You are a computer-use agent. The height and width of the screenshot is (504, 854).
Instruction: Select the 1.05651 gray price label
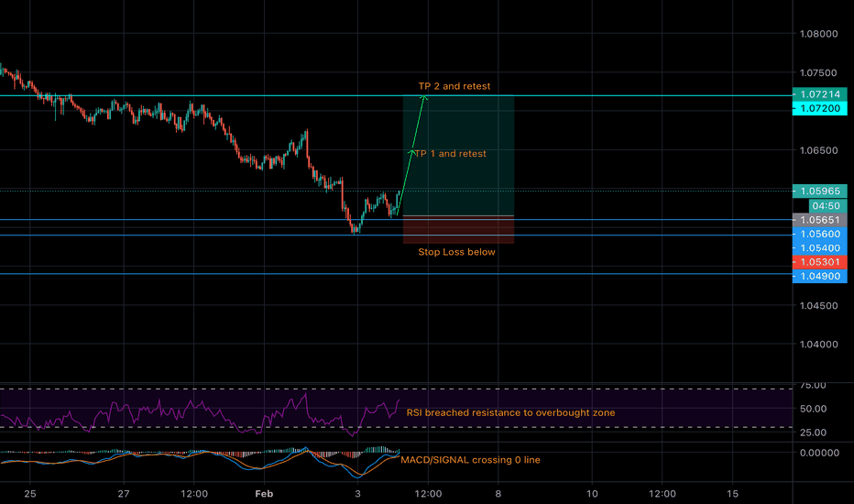[x=820, y=220]
